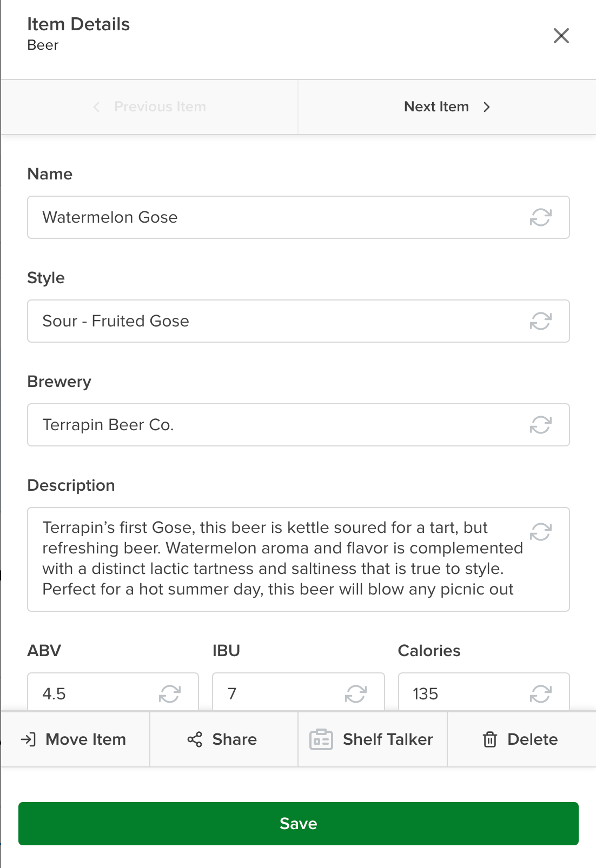This screenshot has width=596, height=868.
Task: Click the refresh icon in Brewery field
Action: (540, 425)
